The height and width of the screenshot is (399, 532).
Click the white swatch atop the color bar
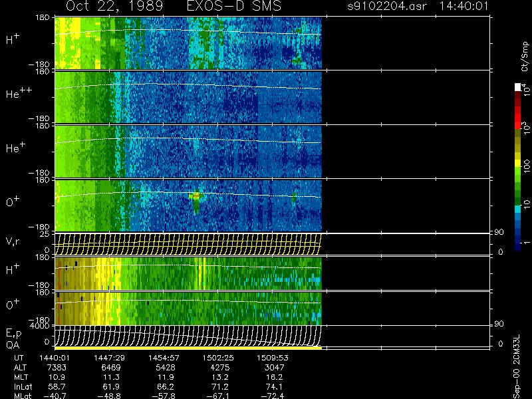517,87
